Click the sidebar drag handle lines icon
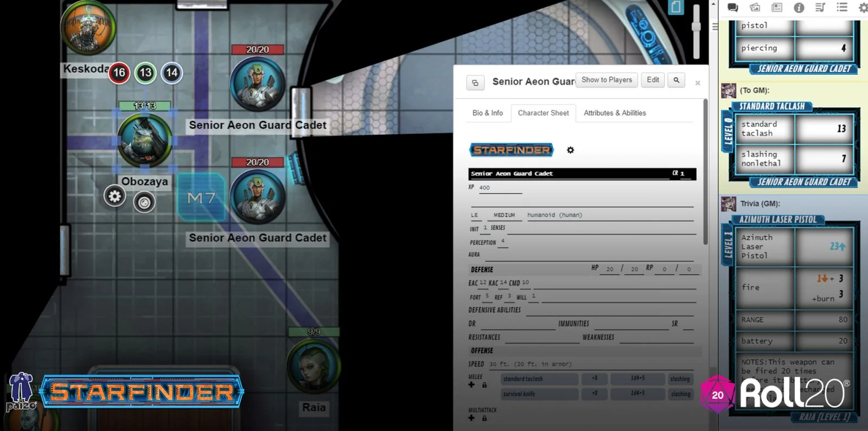Viewport: 868px width, 431px height. coord(715,26)
